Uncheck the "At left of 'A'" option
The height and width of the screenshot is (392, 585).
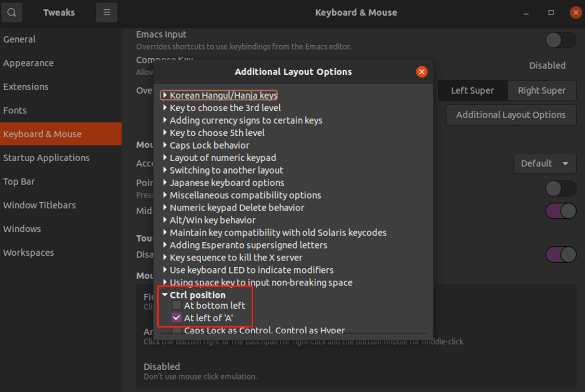[177, 318]
